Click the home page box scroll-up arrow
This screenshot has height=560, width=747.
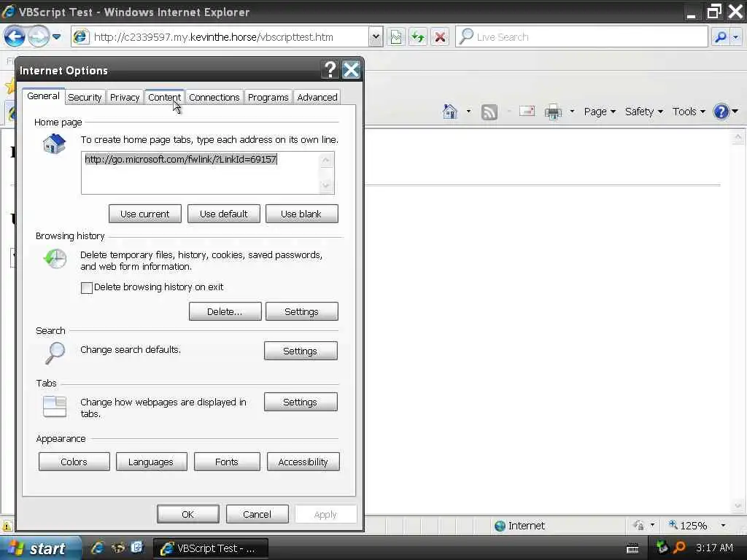tap(326, 160)
